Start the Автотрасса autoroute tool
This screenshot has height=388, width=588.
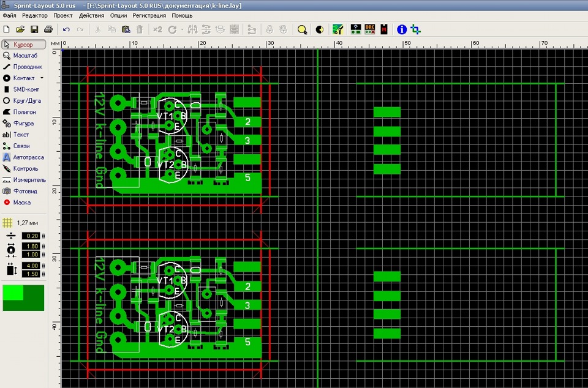pyautogui.click(x=24, y=157)
